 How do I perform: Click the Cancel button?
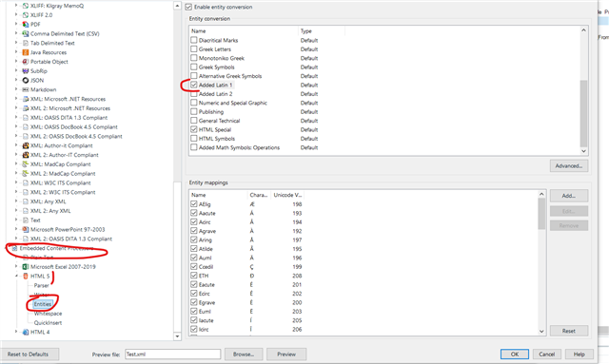(547, 354)
